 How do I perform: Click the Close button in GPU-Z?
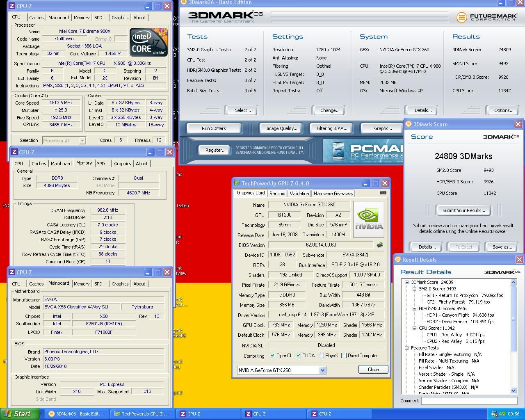pyautogui.click(x=373, y=370)
